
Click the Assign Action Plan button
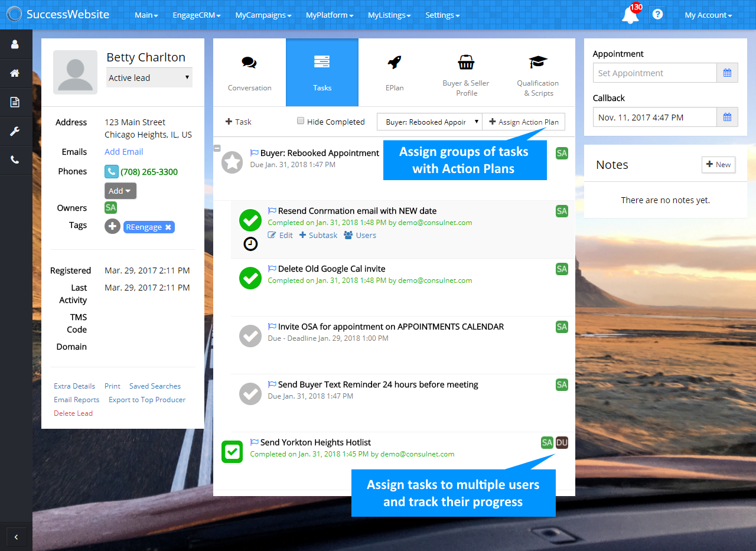[523, 122]
